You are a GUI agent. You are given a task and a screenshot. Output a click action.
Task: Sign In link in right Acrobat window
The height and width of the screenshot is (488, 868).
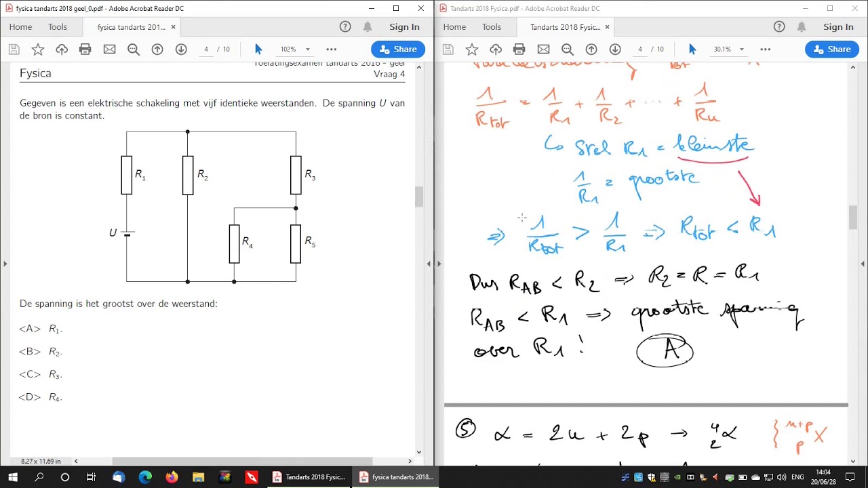pos(838,27)
